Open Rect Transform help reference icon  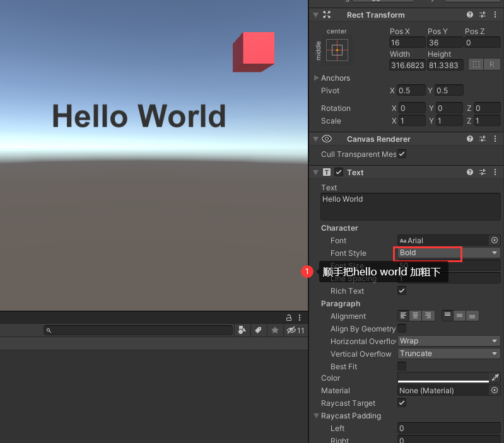point(469,14)
